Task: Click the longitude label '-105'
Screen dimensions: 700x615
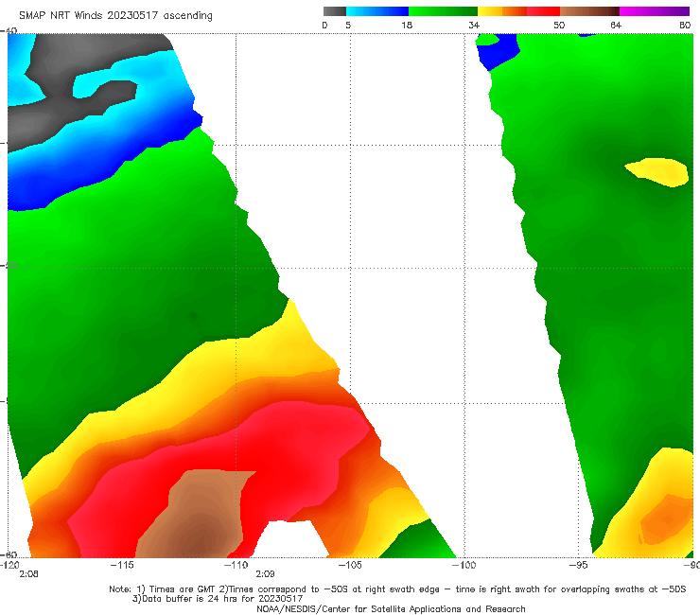Action: pos(350,565)
